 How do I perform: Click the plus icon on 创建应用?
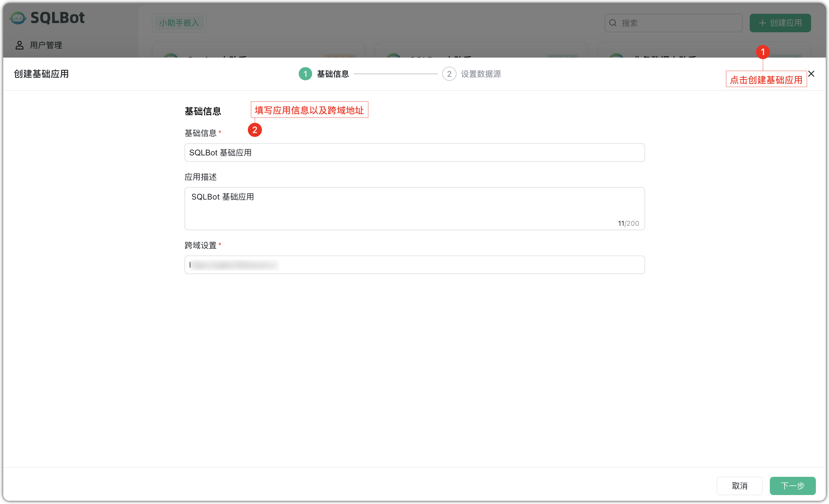tap(763, 23)
